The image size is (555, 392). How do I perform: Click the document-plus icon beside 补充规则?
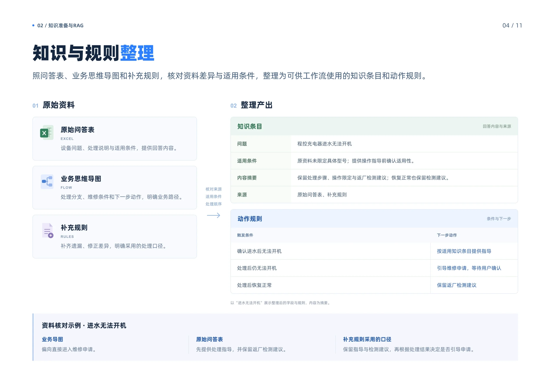click(x=48, y=231)
